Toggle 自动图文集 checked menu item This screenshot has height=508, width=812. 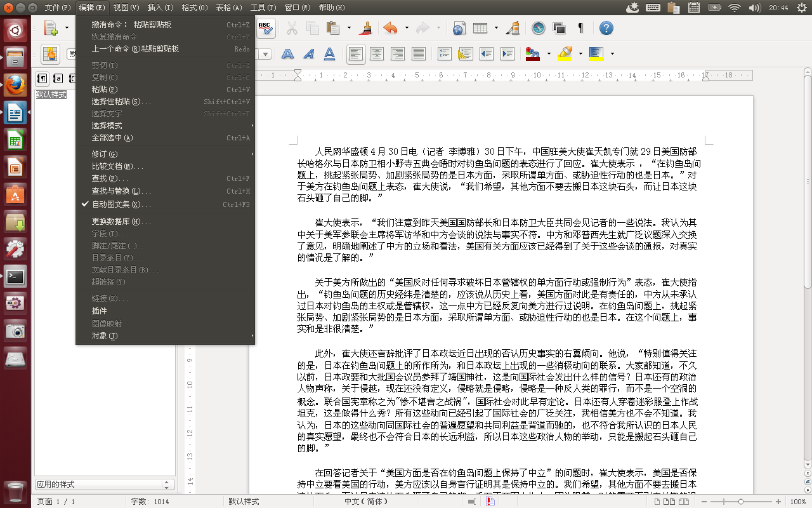165,204
